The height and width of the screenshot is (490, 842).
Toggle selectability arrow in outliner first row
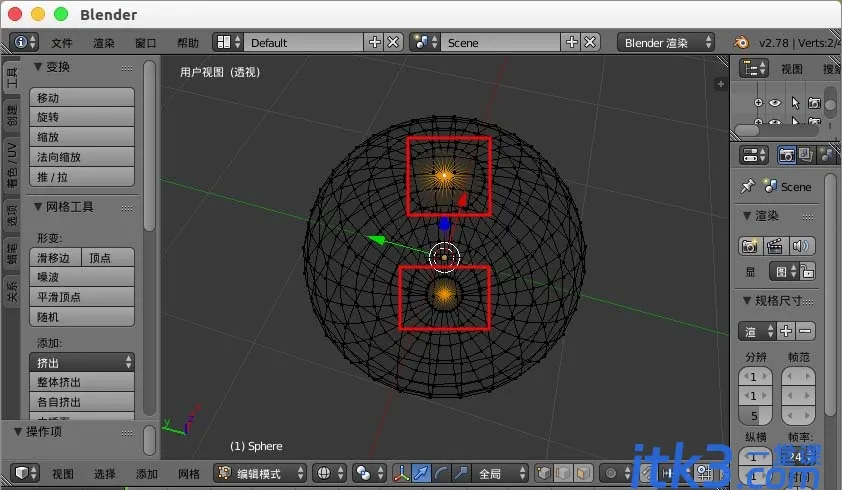click(795, 103)
